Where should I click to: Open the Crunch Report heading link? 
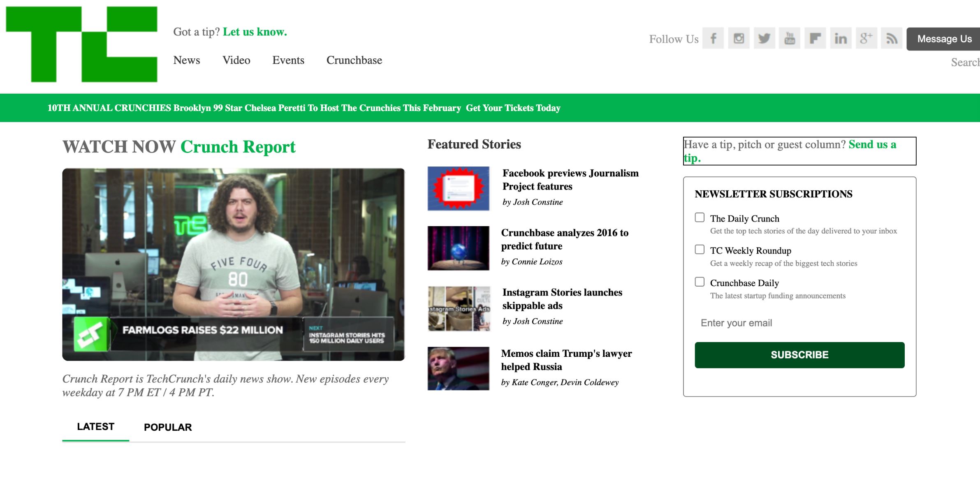pyautogui.click(x=238, y=147)
